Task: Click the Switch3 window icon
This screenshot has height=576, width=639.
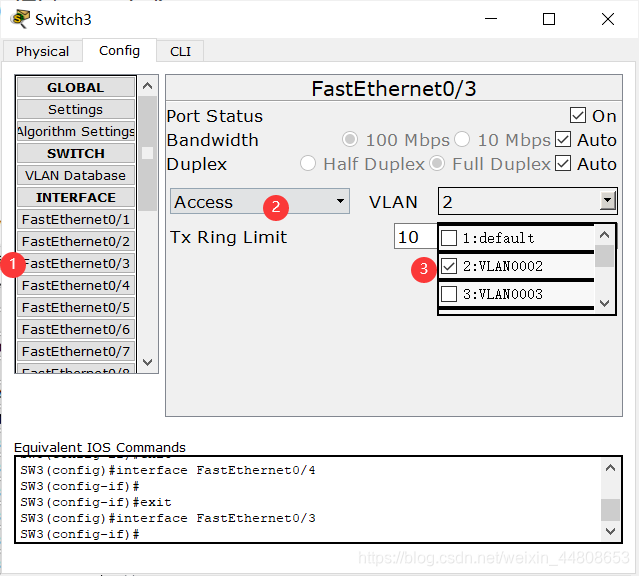Action: [x=20, y=19]
